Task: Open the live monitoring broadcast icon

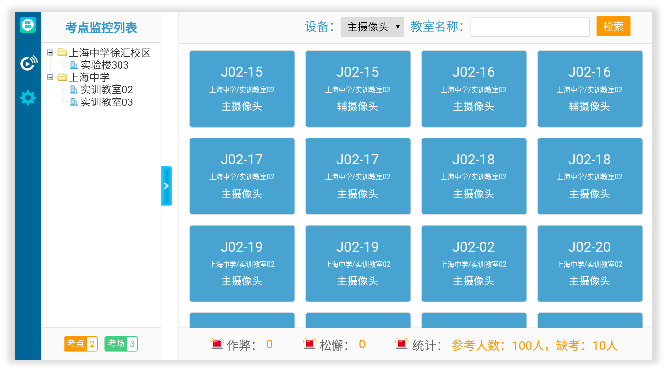Action: tap(29, 63)
